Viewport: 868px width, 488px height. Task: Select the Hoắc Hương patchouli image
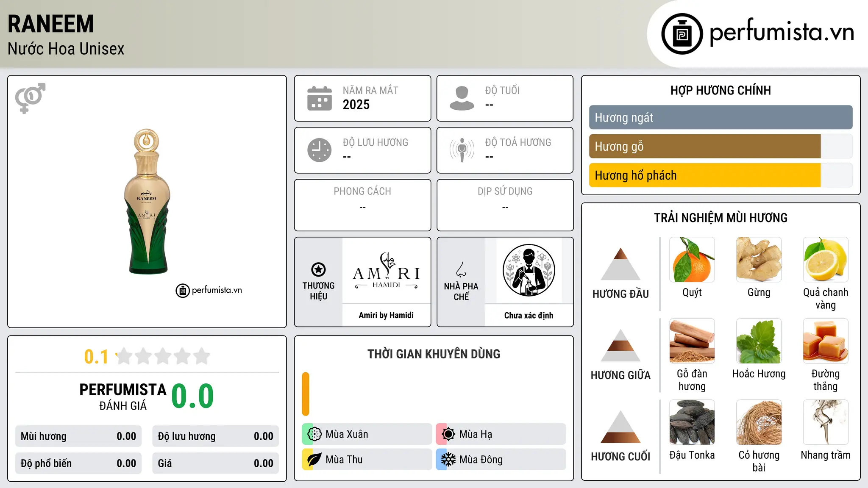point(759,341)
